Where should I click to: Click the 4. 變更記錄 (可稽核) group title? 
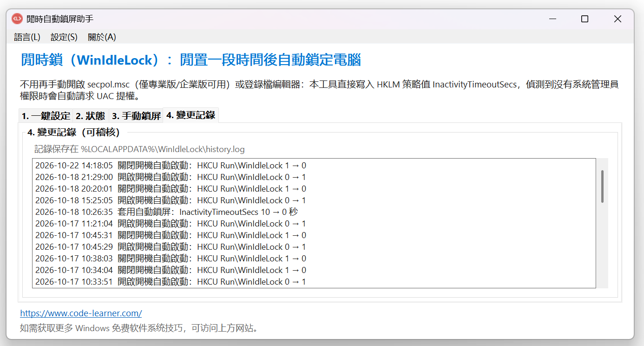[73, 133]
